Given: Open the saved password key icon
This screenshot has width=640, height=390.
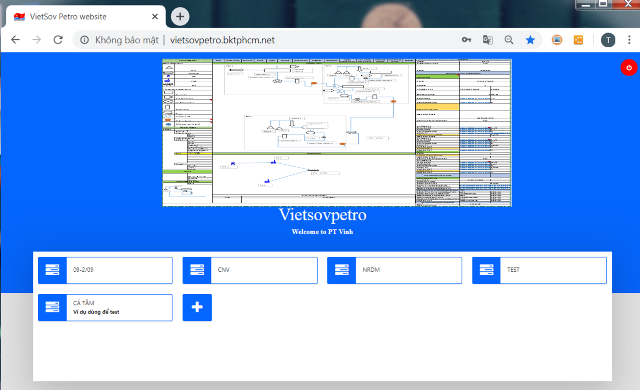Looking at the screenshot, I should click(466, 40).
